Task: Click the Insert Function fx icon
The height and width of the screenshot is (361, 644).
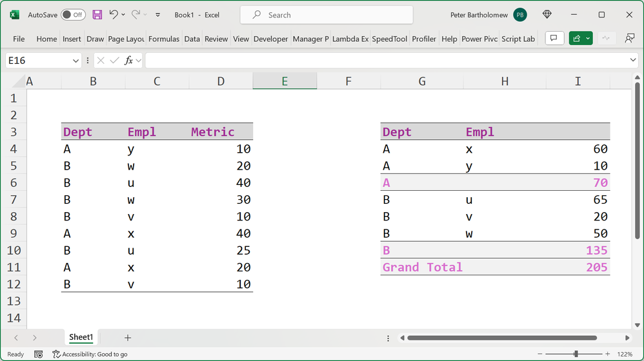Action: pos(129,61)
